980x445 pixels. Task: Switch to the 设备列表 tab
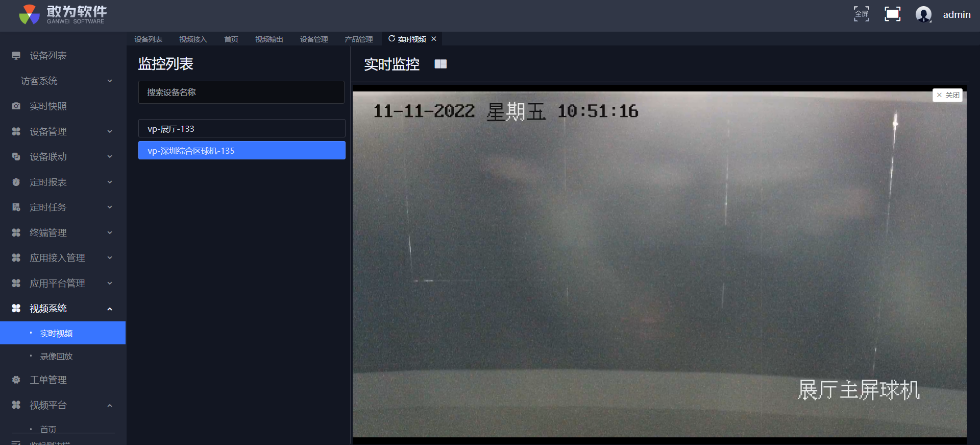pos(149,39)
